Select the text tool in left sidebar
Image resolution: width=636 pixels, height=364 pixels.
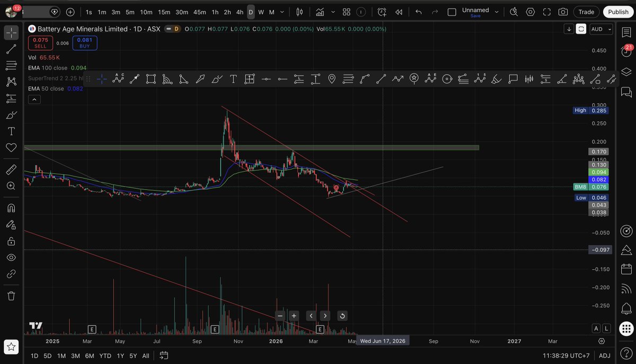[11, 131]
